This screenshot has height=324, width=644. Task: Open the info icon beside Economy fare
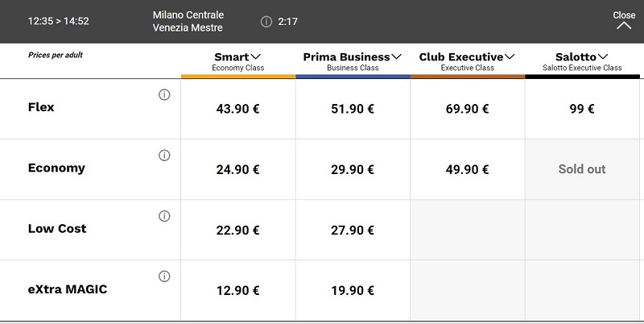click(x=164, y=156)
